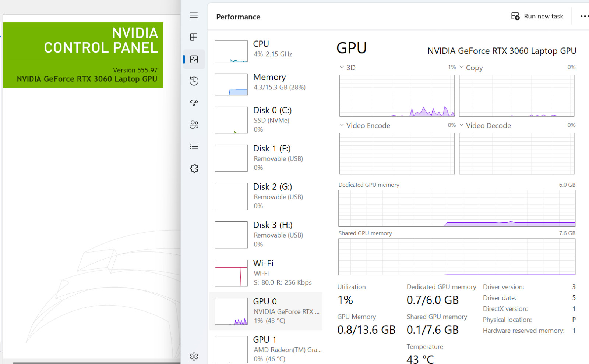Screen dimensions: 589x364
Task: Click Version 555.97 in NVIDIA Control Panel
Action: 135,70
